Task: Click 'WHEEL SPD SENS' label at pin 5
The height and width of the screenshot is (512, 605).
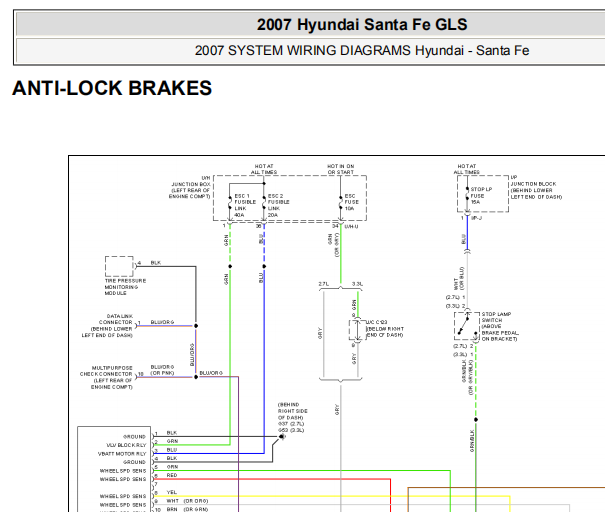Action: pyautogui.click(x=123, y=471)
